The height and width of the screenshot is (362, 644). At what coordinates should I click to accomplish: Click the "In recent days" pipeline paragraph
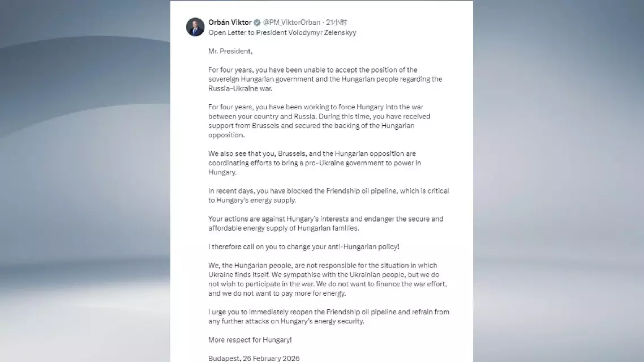pos(328,195)
